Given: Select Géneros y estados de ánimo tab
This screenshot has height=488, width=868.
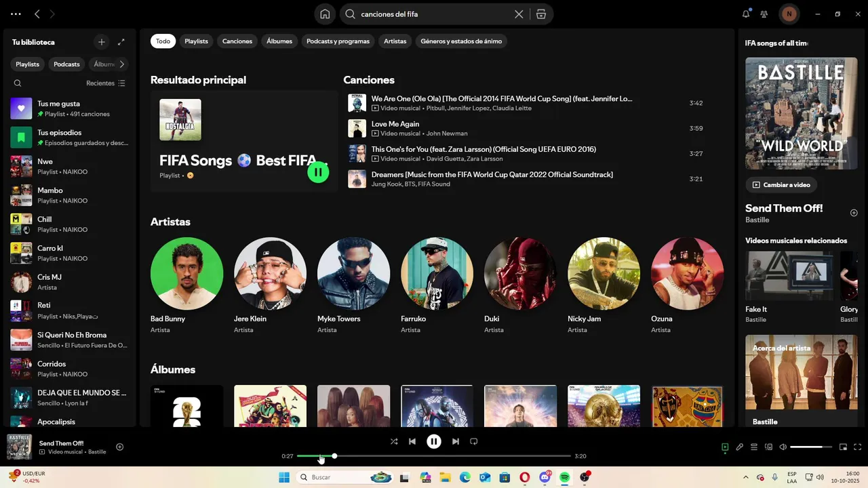Looking at the screenshot, I should pyautogui.click(x=461, y=41).
